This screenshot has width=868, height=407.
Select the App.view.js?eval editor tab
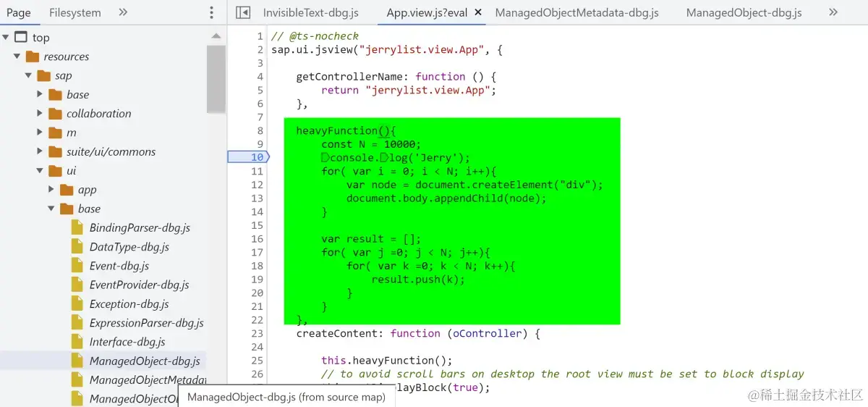click(427, 12)
